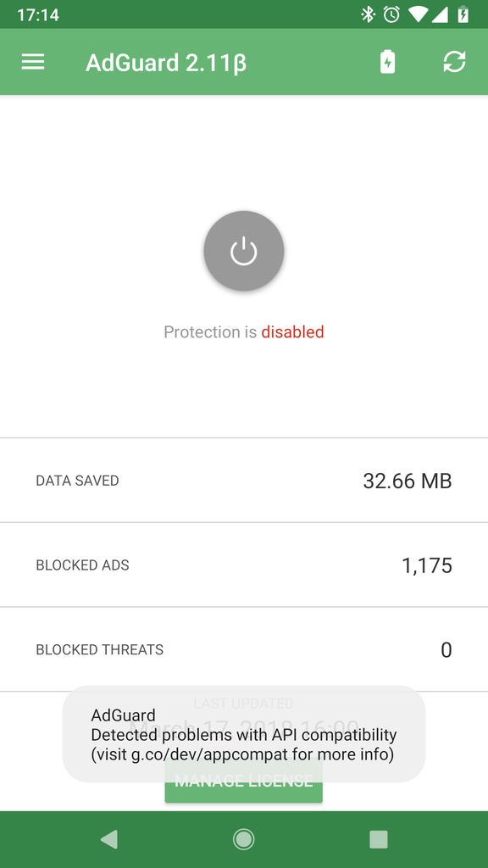Tap the Back navigation button
488x868 pixels.
(x=108, y=839)
